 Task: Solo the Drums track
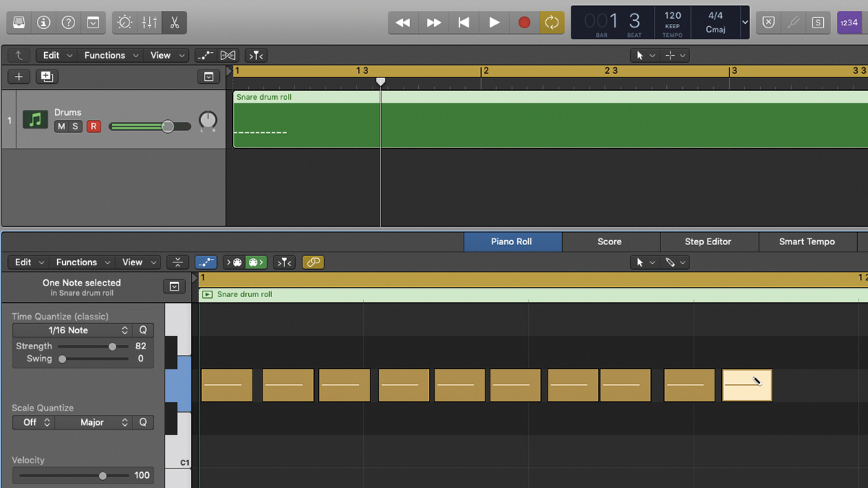click(x=75, y=127)
